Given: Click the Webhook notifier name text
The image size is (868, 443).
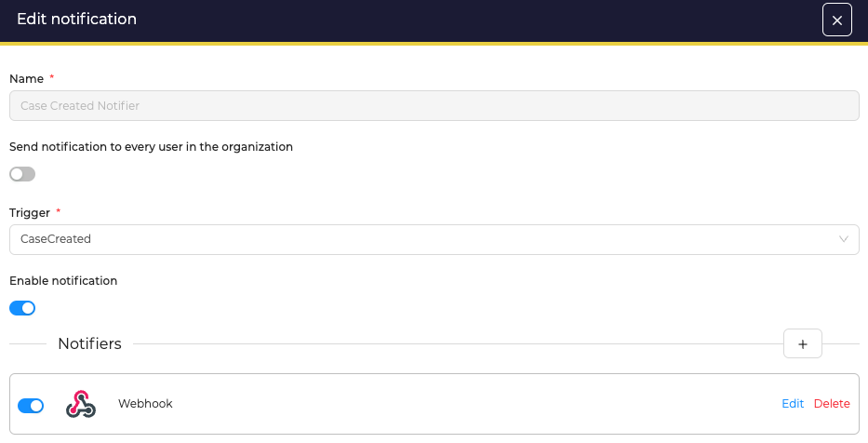Looking at the screenshot, I should 145,404.
